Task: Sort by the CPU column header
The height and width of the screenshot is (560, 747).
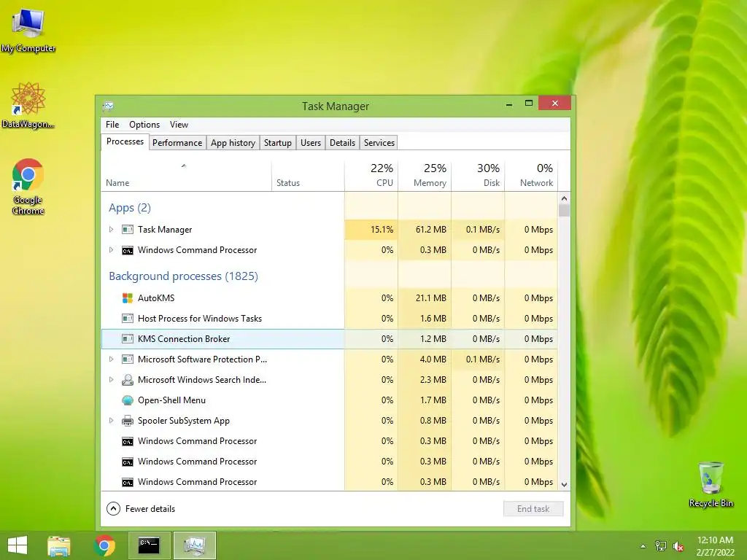Action: click(371, 175)
